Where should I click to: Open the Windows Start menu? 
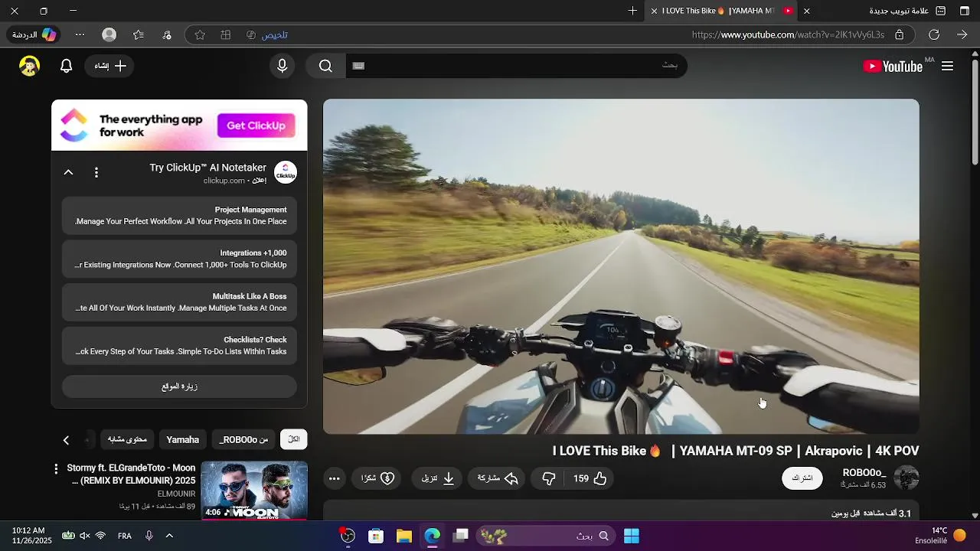coord(632,536)
